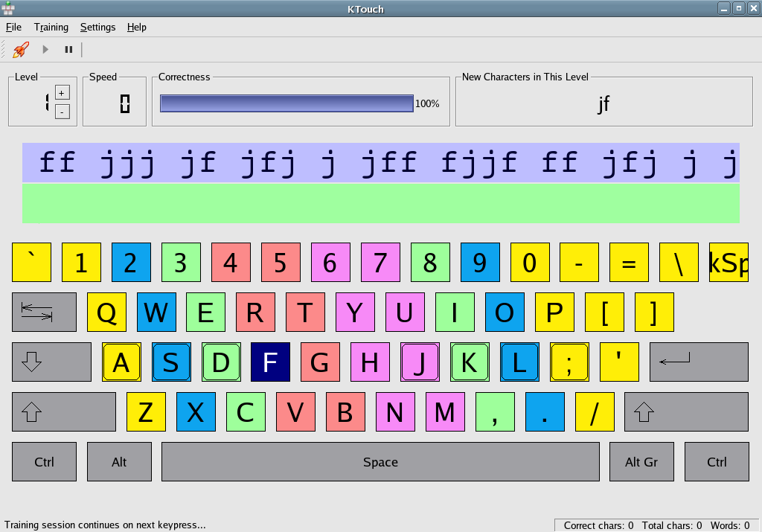Click the Alt key
The image size is (762, 532).
tap(119, 461)
